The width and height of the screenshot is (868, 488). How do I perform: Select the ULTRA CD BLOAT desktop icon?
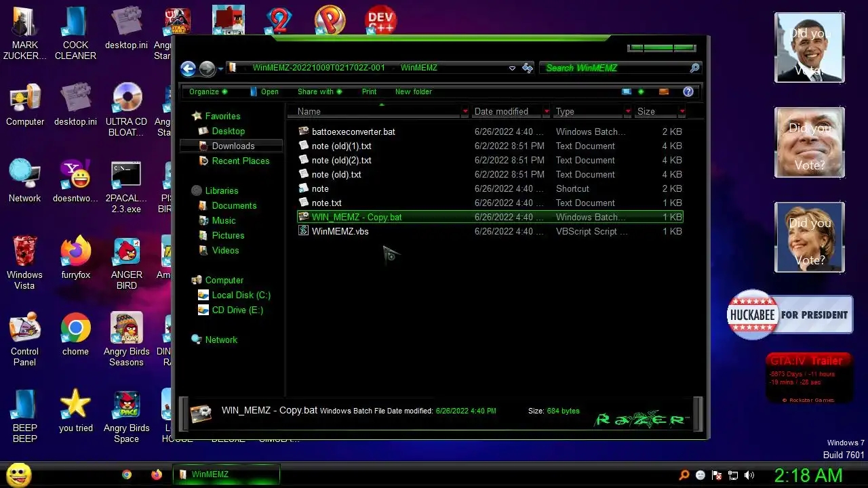(x=127, y=109)
